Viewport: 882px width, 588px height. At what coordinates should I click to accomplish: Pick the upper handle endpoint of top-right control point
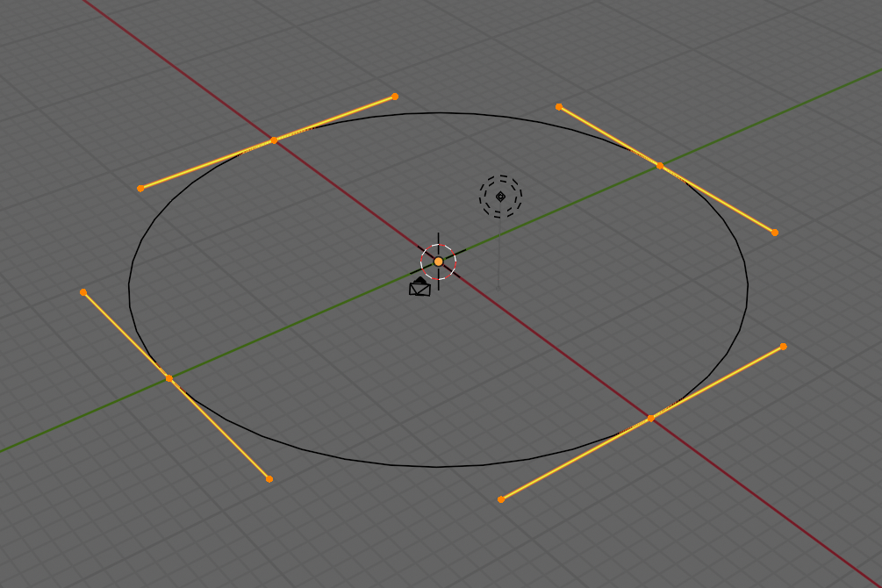[x=559, y=107]
